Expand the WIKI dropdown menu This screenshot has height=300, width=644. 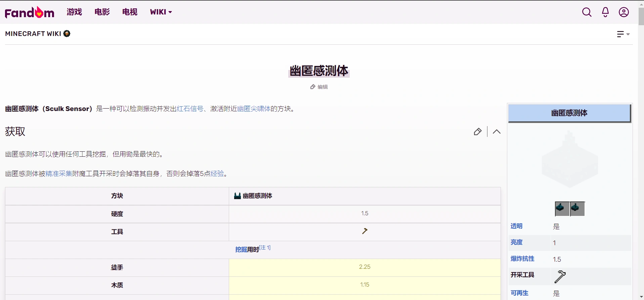click(x=161, y=12)
